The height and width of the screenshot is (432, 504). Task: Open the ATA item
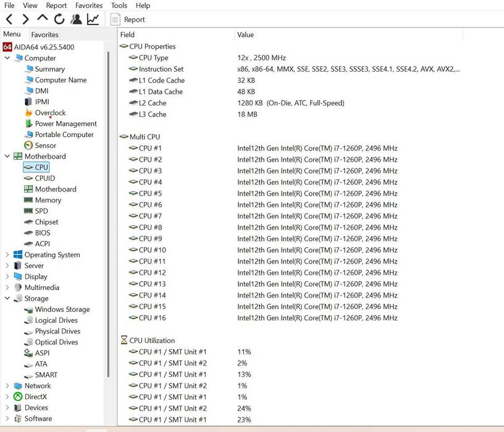coord(41,363)
